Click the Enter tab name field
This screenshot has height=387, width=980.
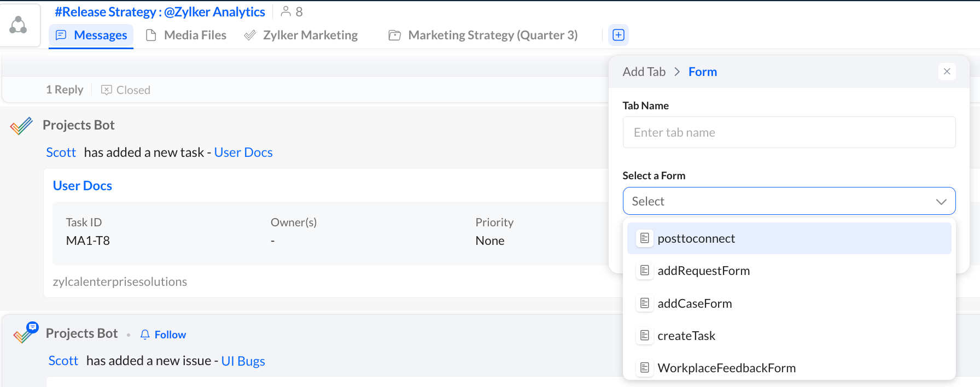tap(789, 132)
